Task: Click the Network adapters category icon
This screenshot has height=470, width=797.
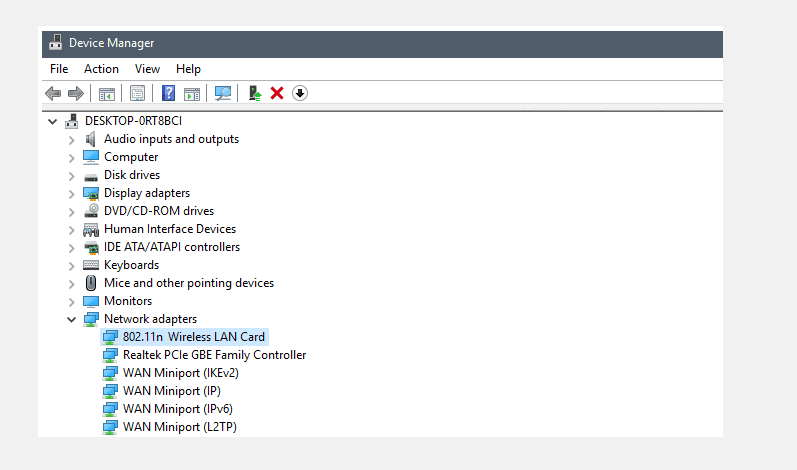Action: (91, 319)
